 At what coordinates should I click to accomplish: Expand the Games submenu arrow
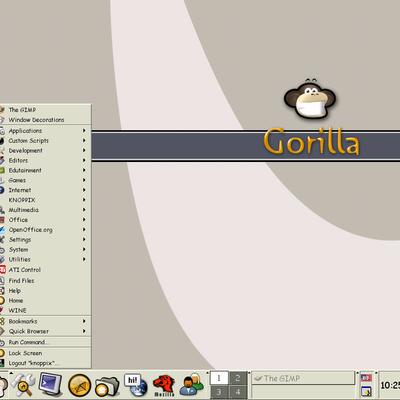84,180
